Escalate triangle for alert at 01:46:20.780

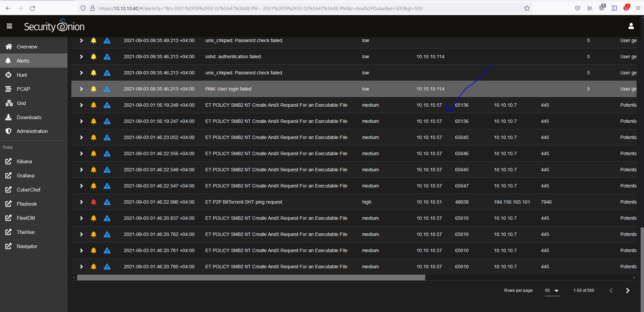[x=107, y=267]
